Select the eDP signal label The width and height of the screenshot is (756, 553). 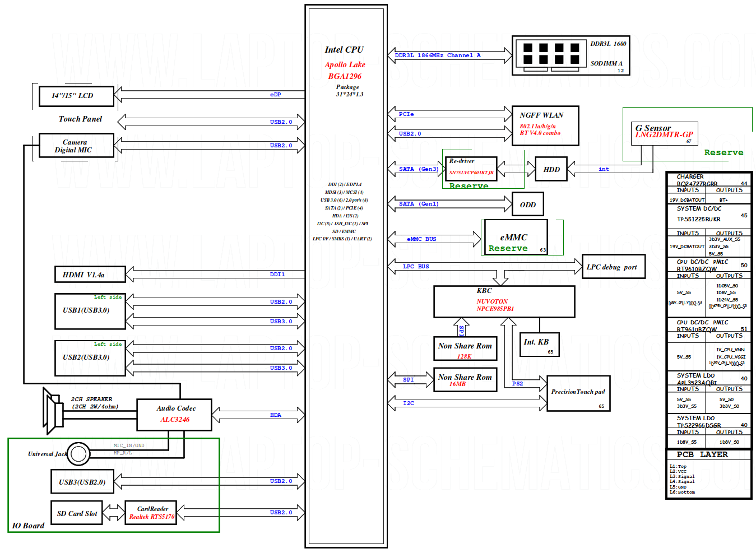pos(275,95)
